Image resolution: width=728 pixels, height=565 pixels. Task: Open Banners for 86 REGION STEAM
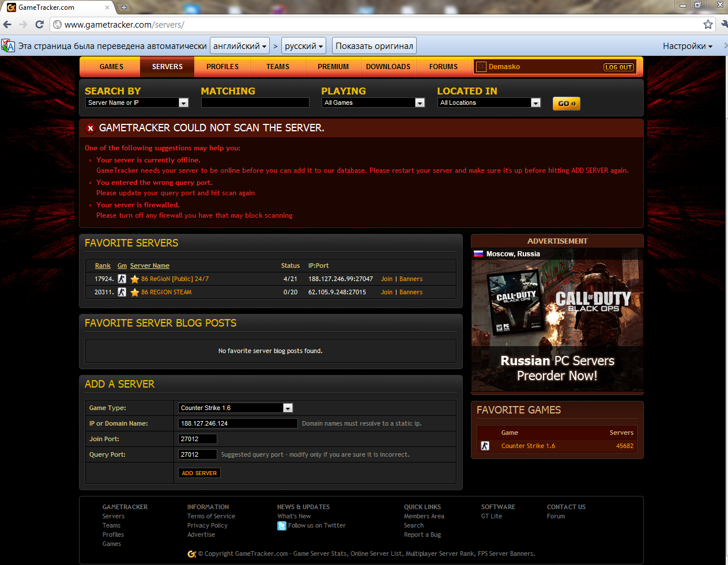pos(411,292)
